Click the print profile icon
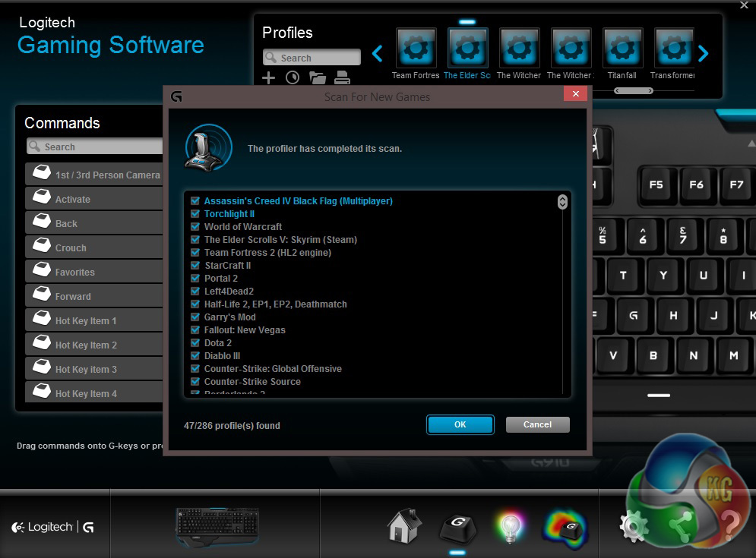This screenshot has height=558, width=756. pyautogui.click(x=341, y=77)
